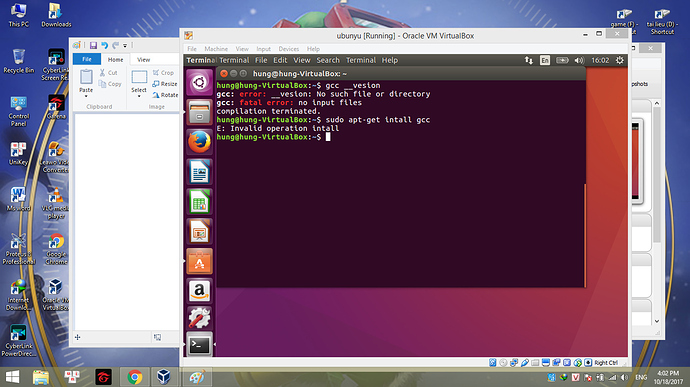This screenshot has width=690, height=387.
Task: Click Save icon in Paint quick access
Action: (93, 45)
